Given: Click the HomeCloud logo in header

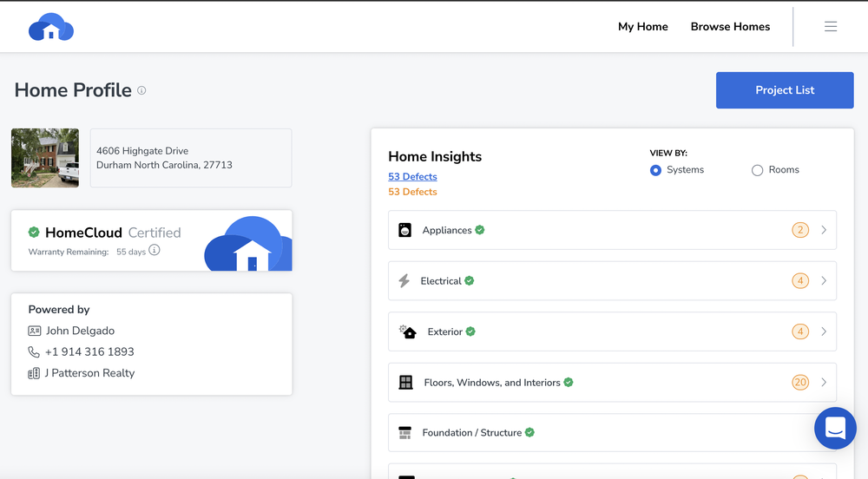Looking at the screenshot, I should [51, 27].
